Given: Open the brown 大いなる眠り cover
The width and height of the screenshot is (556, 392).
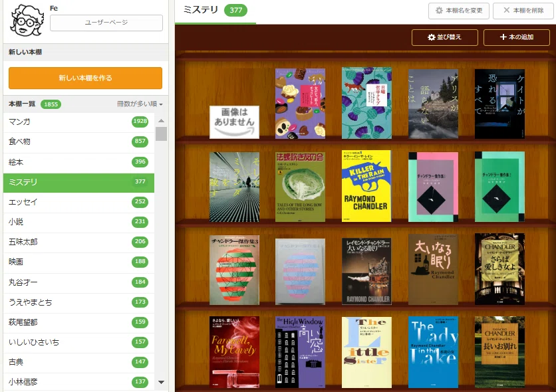Looking at the screenshot, I should point(434,270).
